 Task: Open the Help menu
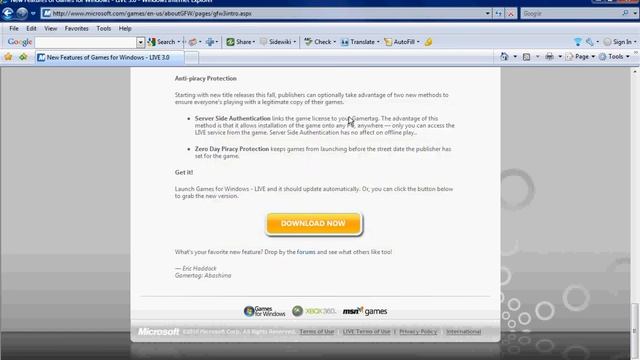(125, 29)
